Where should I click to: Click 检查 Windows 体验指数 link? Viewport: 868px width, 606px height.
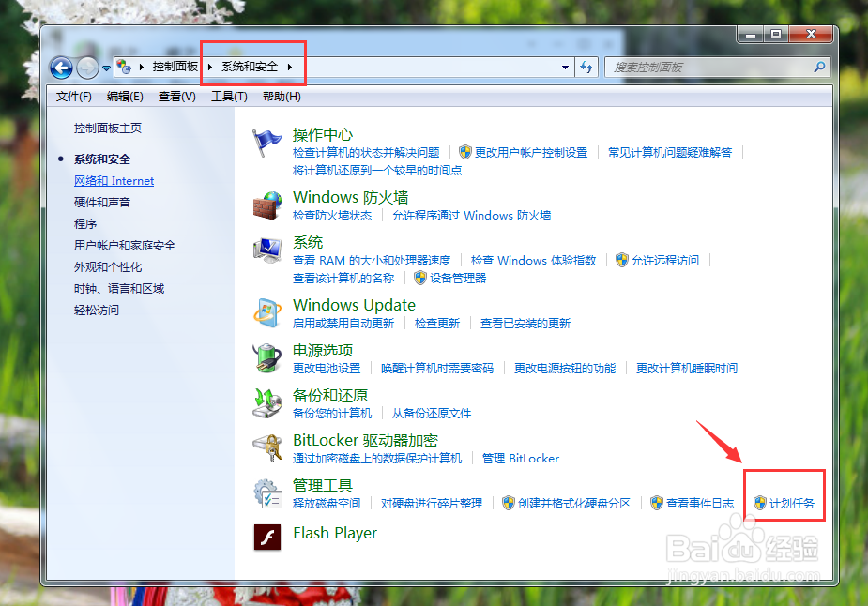coord(534,260)
